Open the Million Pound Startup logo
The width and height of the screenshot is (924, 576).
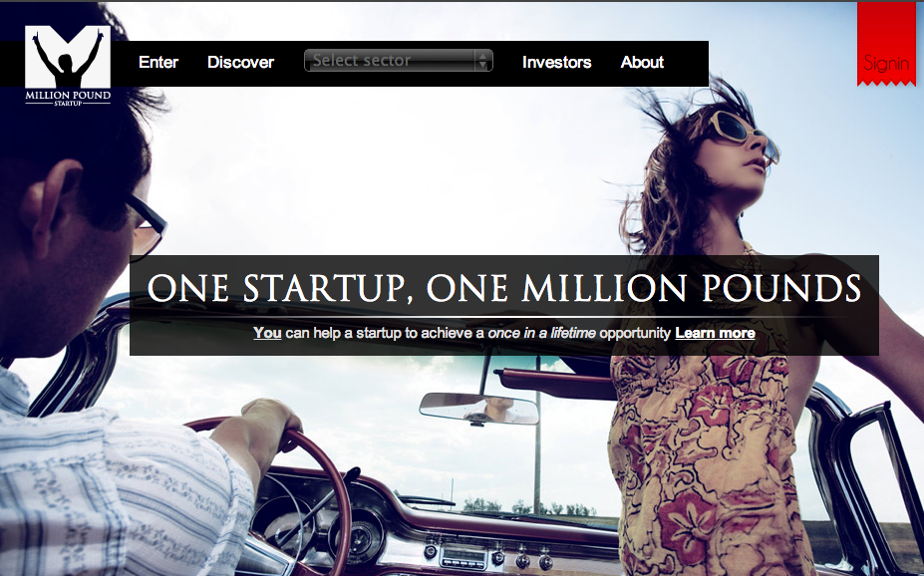tap(68, 65)
